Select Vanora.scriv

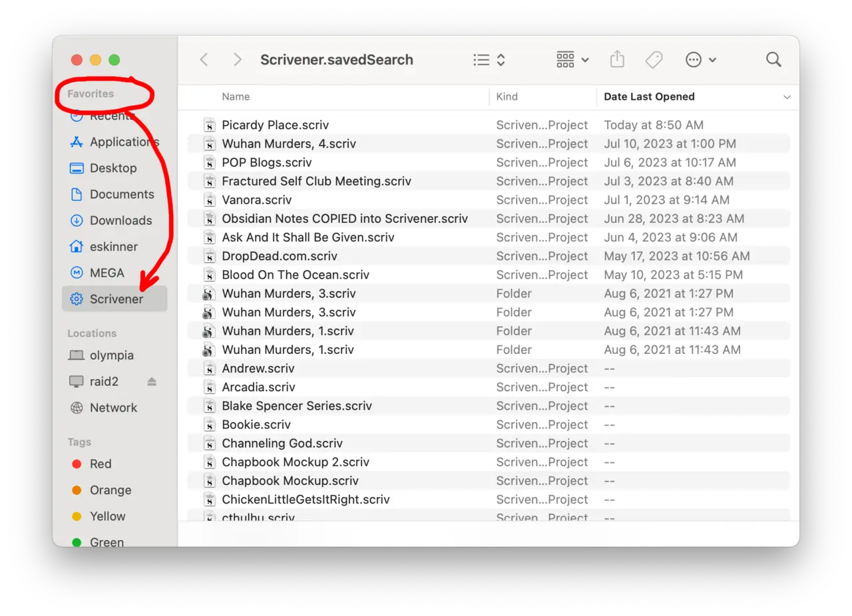[x=489, y=200]
